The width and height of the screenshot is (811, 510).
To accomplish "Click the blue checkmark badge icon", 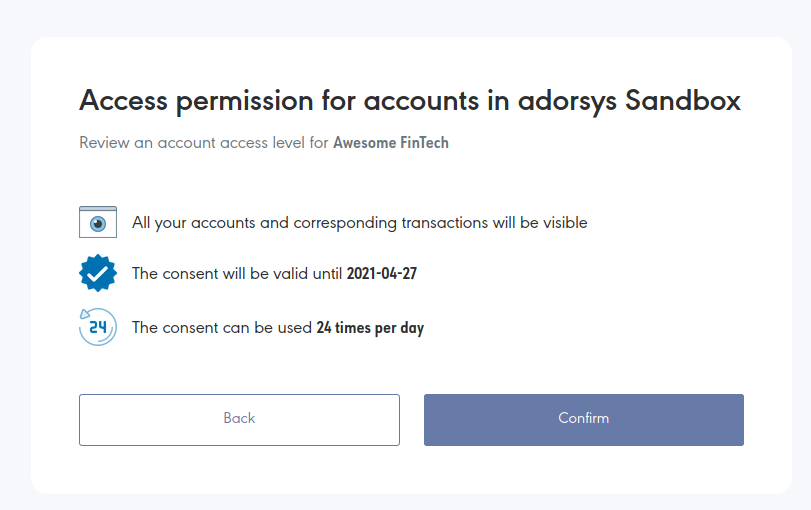I will click(98, 273).
